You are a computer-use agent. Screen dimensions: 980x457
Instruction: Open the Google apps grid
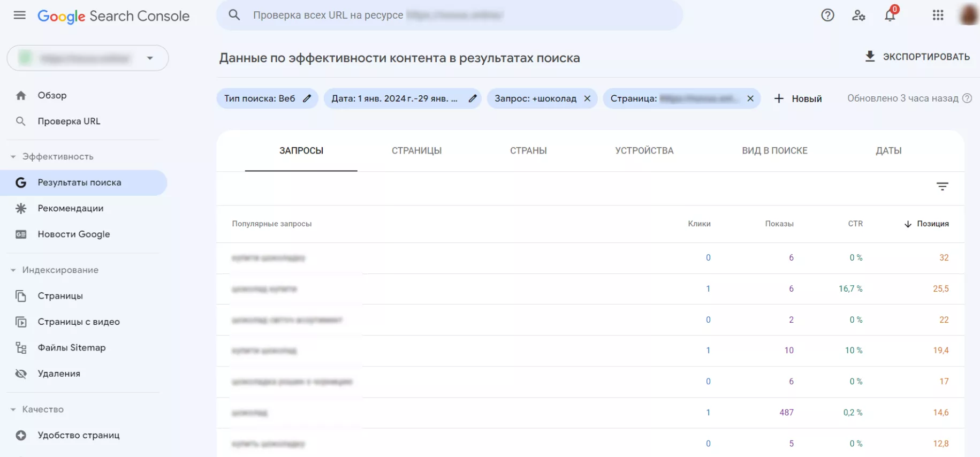click(938, 15)
